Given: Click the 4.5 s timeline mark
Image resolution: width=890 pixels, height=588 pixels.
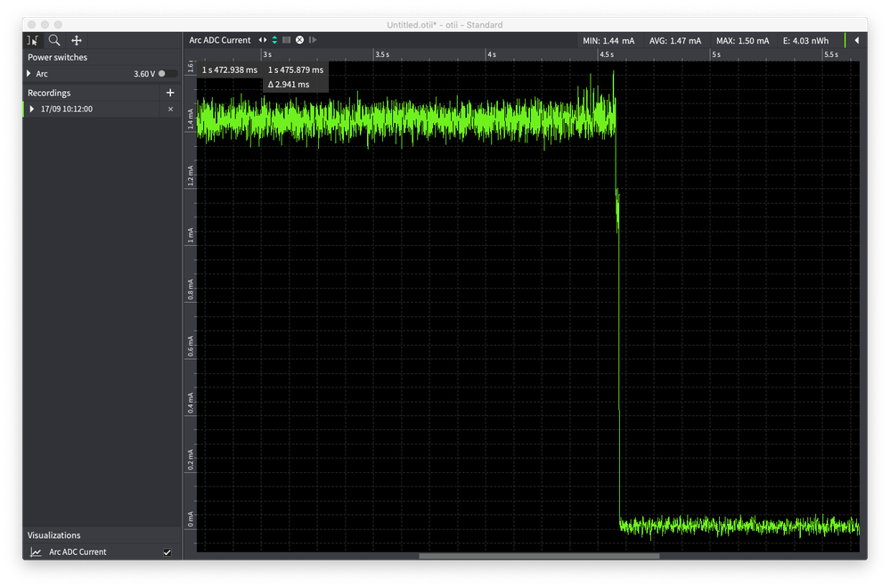Looking at the screenshot, I should click(607, 54).
